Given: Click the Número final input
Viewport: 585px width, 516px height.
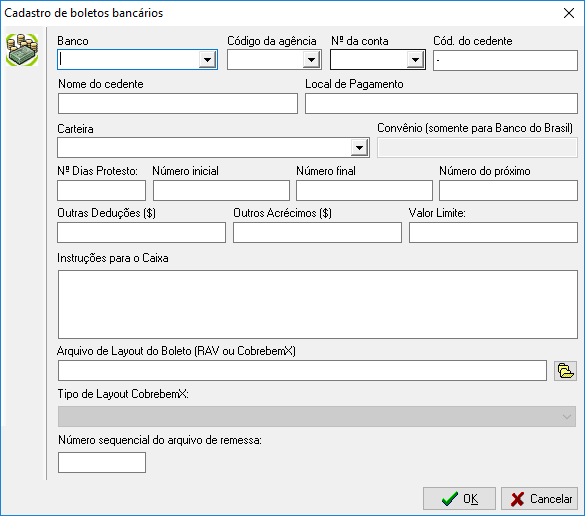Looking at the screenshot, I should (364, 191).
